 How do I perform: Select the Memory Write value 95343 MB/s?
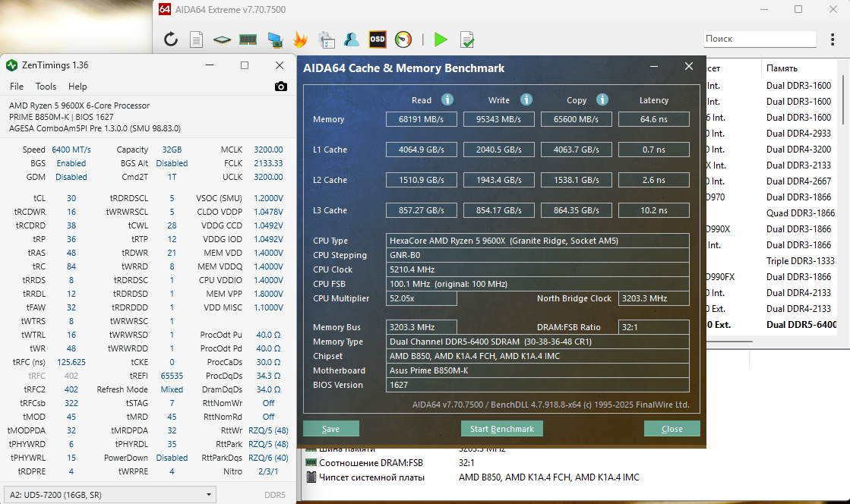point(499,119)
